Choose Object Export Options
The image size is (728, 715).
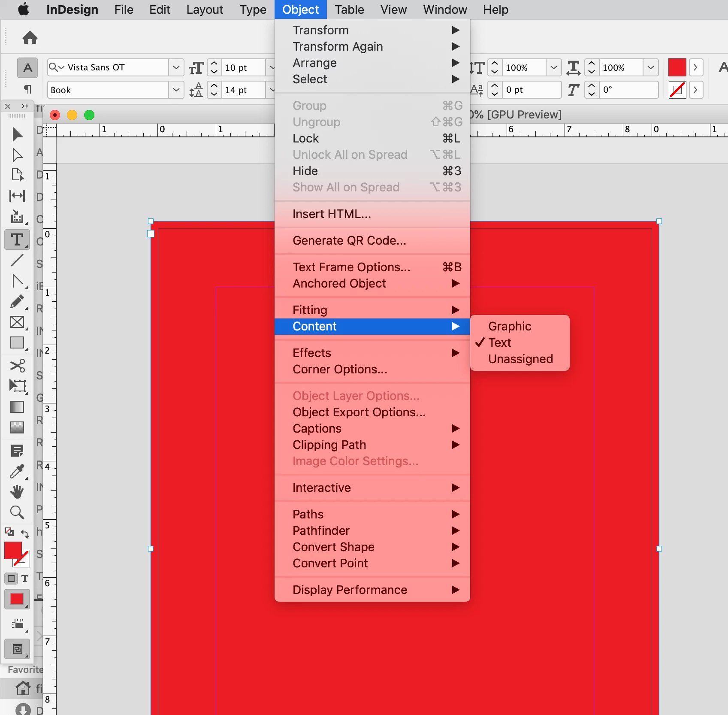pos(372,412)
